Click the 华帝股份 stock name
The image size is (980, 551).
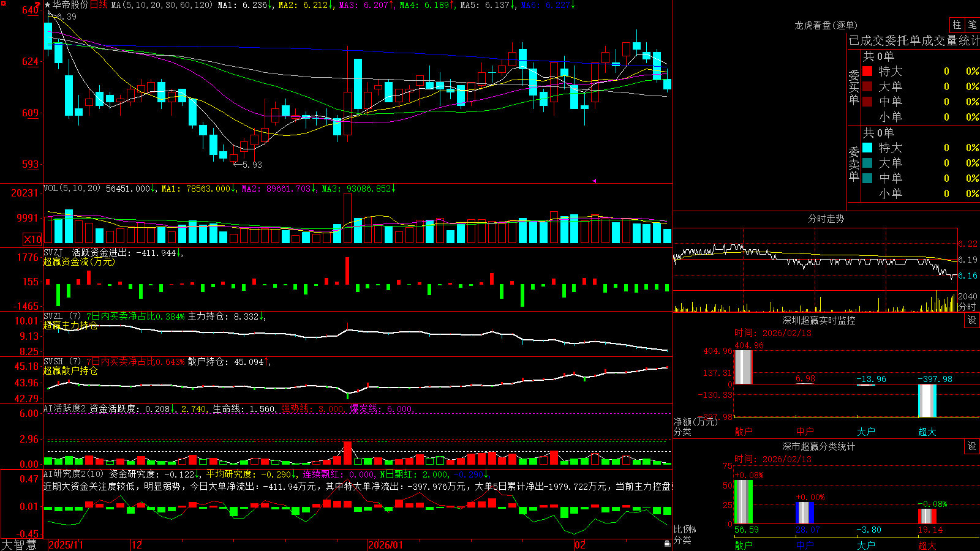pos(70,5)
